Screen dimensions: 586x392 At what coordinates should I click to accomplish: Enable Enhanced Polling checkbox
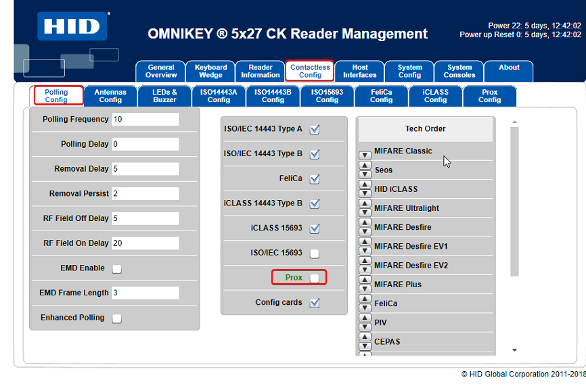117,318
